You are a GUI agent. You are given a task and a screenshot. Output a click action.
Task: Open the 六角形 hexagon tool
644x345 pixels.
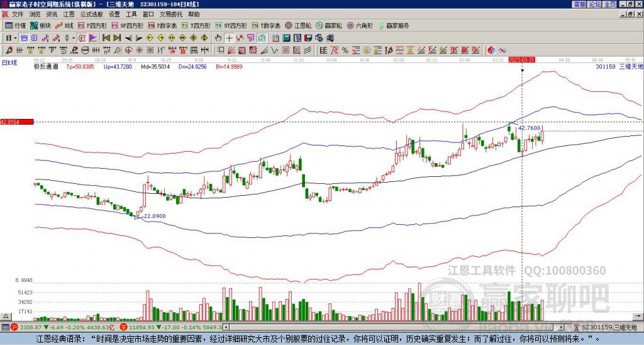click(x=360, y=25)
